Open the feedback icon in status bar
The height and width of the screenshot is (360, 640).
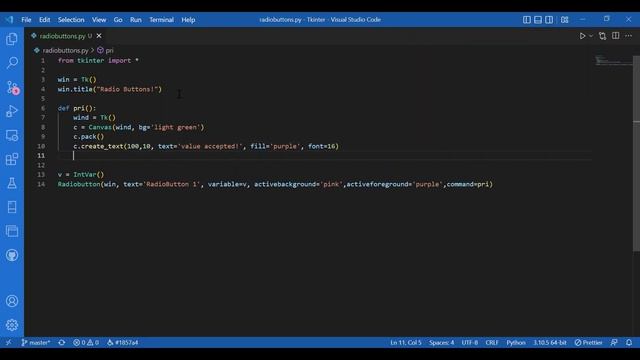coord(614,342)
